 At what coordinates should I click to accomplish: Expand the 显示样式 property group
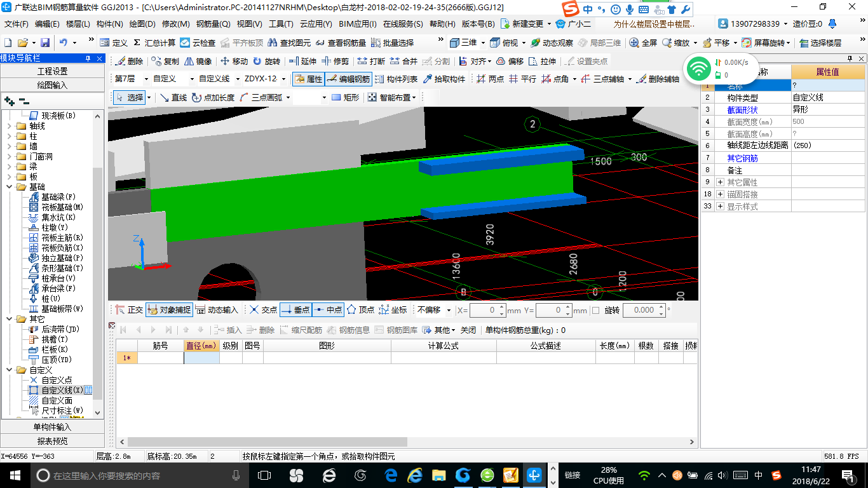(x=720, y=207)
